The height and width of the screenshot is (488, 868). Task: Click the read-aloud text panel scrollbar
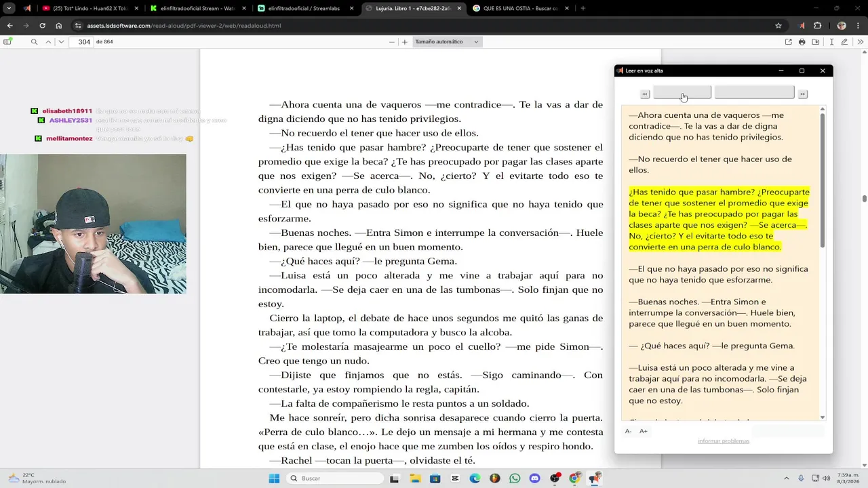[x=823, y=180]
